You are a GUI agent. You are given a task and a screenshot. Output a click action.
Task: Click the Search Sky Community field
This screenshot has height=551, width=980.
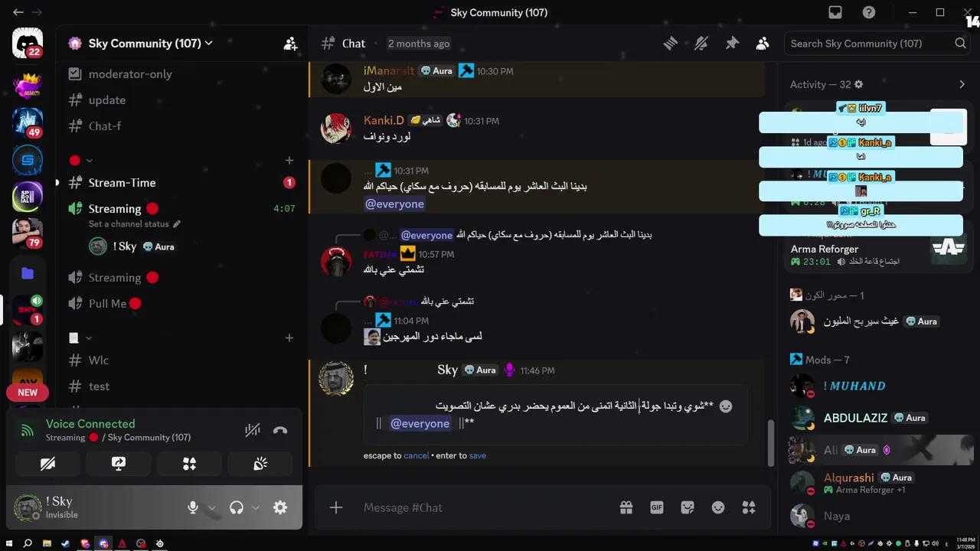click(868, 44)
